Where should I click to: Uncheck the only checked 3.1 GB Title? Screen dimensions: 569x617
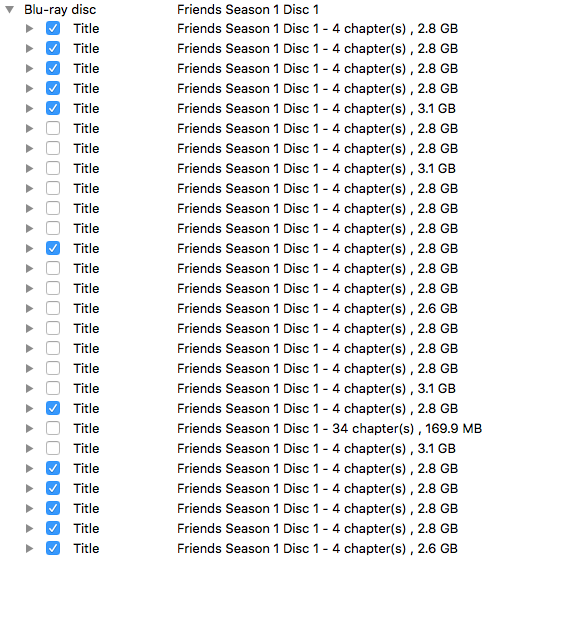[x=53, y=108]
